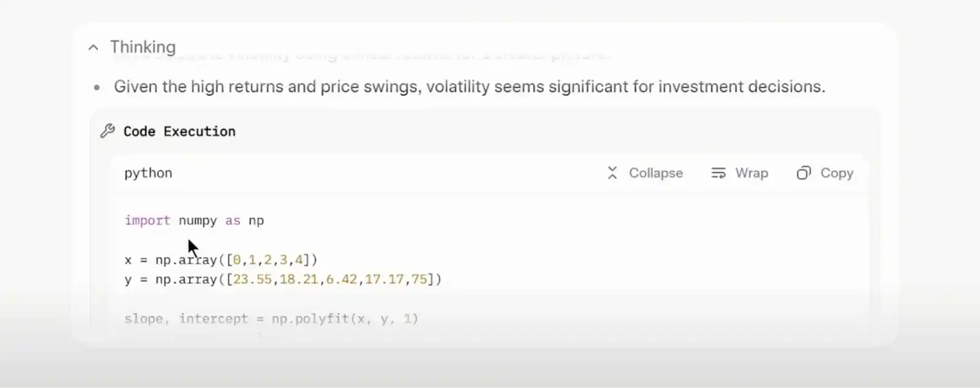980x388 pixels.
Task: Collapse the Thinking section chevron
Action: [93, 48]
